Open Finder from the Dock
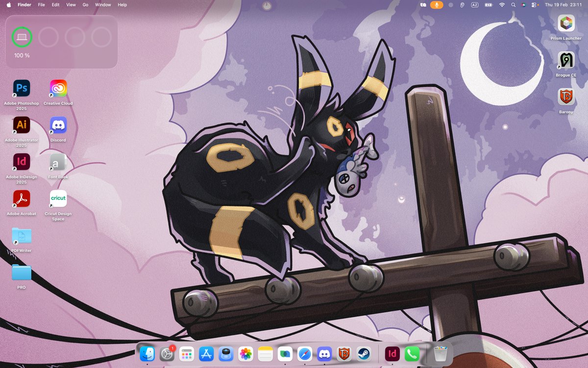The image size is (588, 368). [x=147, y=354]
